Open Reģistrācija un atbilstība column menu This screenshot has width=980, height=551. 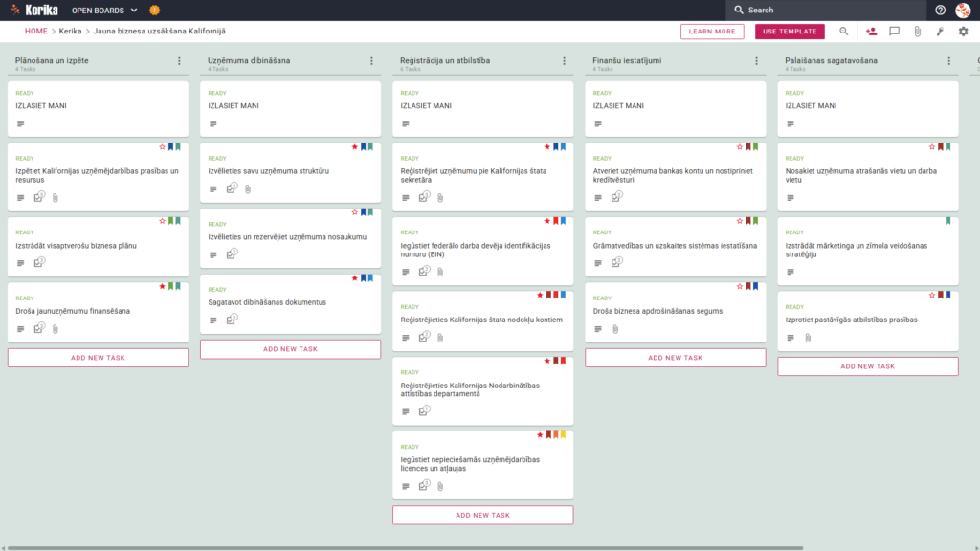(x=565, y=61)
